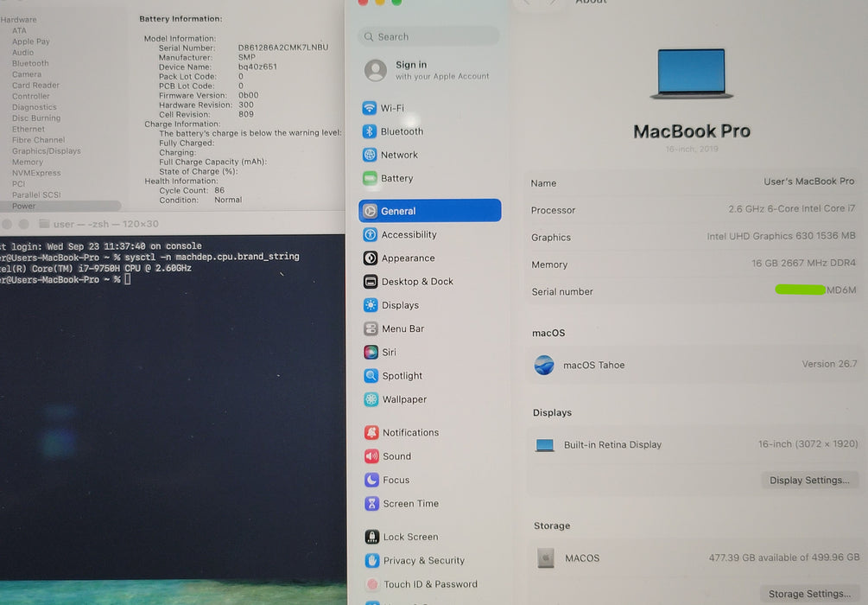The image size is (868, 605).
Task: Open Spotlight magnifier icon
Action: coord(371,376)
